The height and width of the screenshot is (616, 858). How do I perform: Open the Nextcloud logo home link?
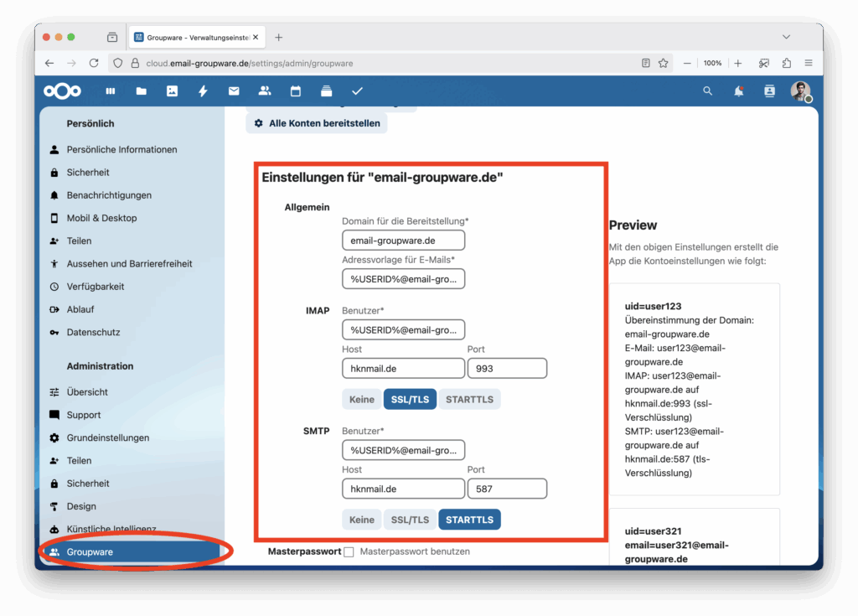62,91
